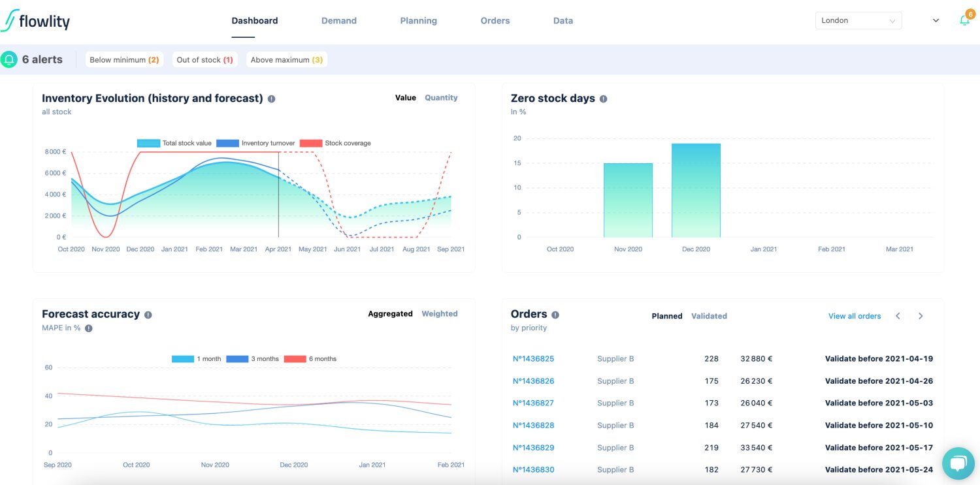
Task: Click the info icon beside MAPE in %
Action: coord(89,328)
